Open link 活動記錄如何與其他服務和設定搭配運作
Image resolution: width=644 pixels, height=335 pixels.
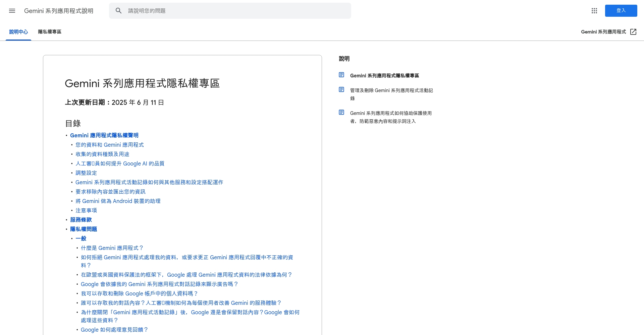tap(149, 182)
